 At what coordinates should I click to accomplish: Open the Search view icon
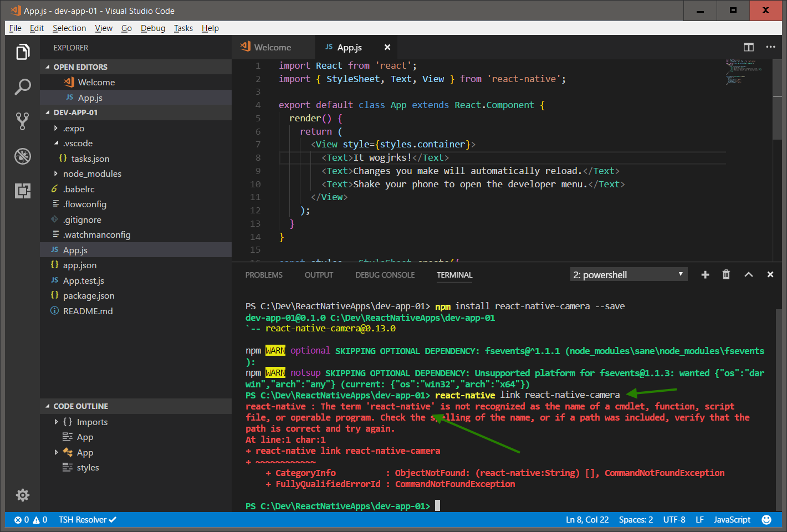22,86
